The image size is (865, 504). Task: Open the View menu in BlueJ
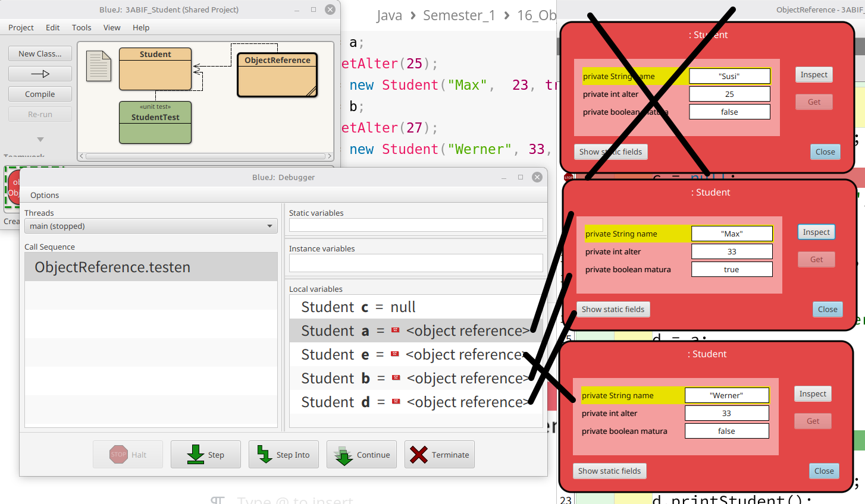click(x=112, y=27)
